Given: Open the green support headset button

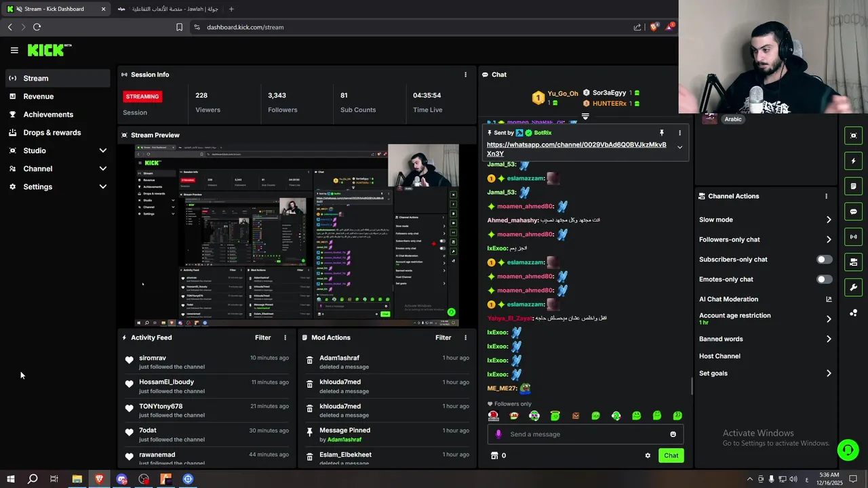Looking at the screenshot, I should coord(848,450).
